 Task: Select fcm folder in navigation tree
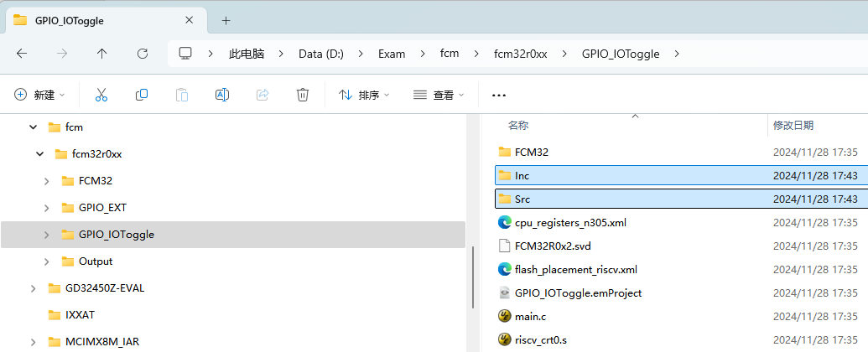pos(74,127)
